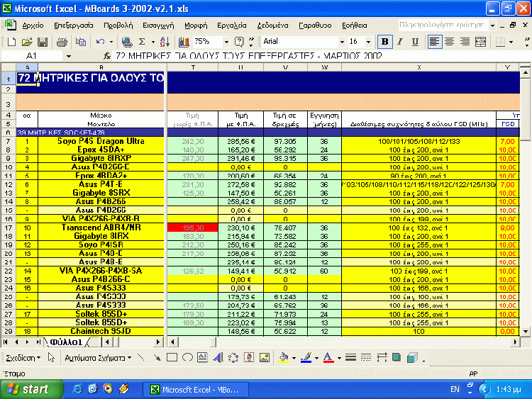532x399 pixels.
Task: Save the workbook with the floppy icon
Action: coord(43,42)
